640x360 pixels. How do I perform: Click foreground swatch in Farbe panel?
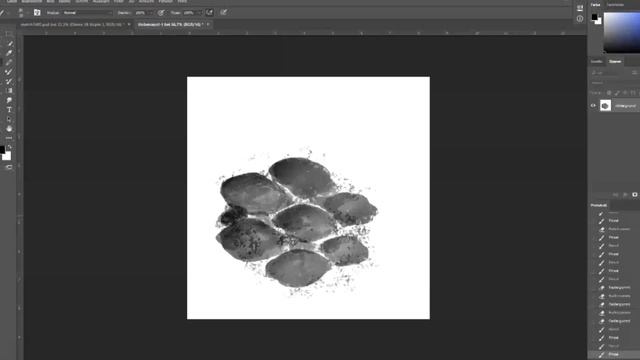pyautogui.click(x=594, y=17)
